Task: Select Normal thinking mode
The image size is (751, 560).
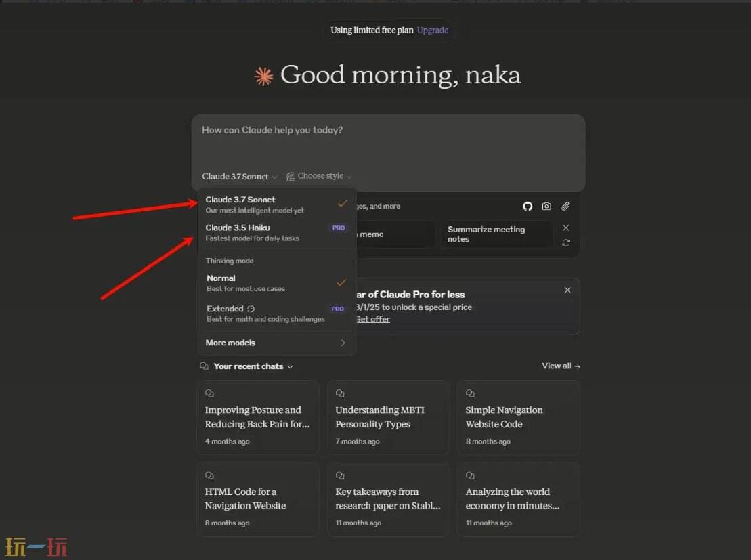Action: click(x=276, y=283)
